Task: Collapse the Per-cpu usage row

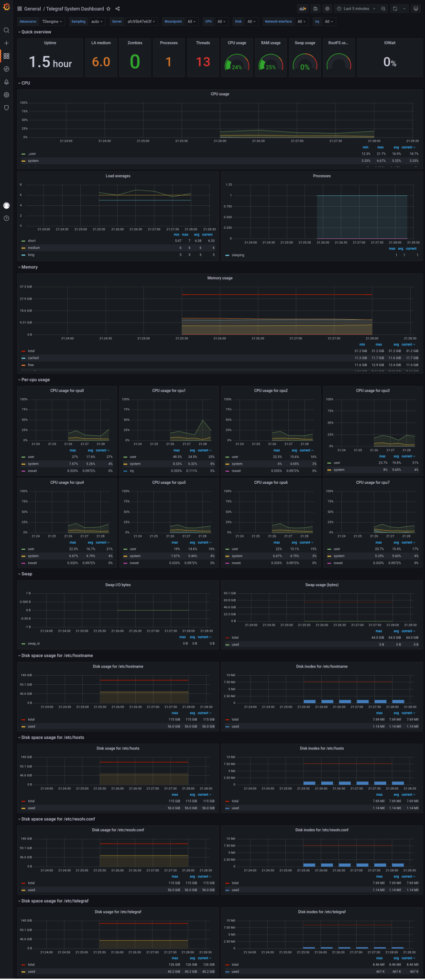Action: click(x=35, y=379)
